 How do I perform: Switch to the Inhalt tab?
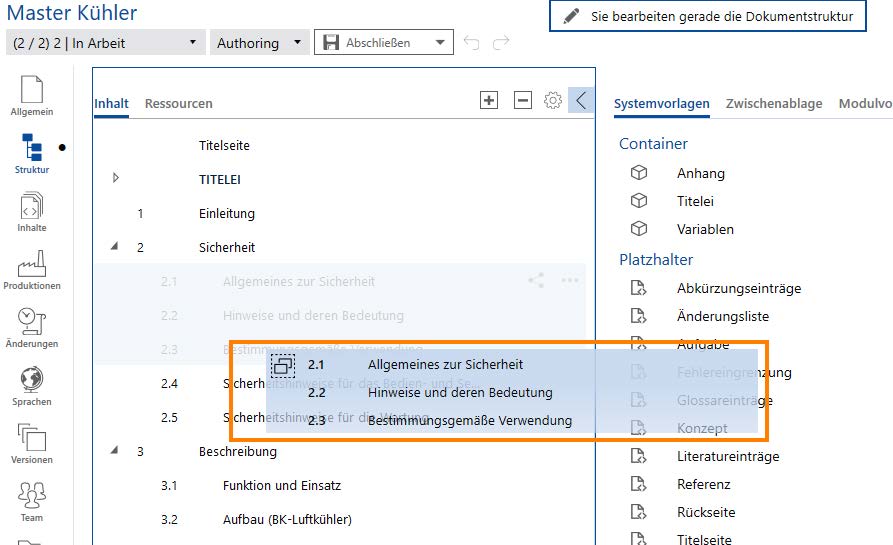[112, 104]
